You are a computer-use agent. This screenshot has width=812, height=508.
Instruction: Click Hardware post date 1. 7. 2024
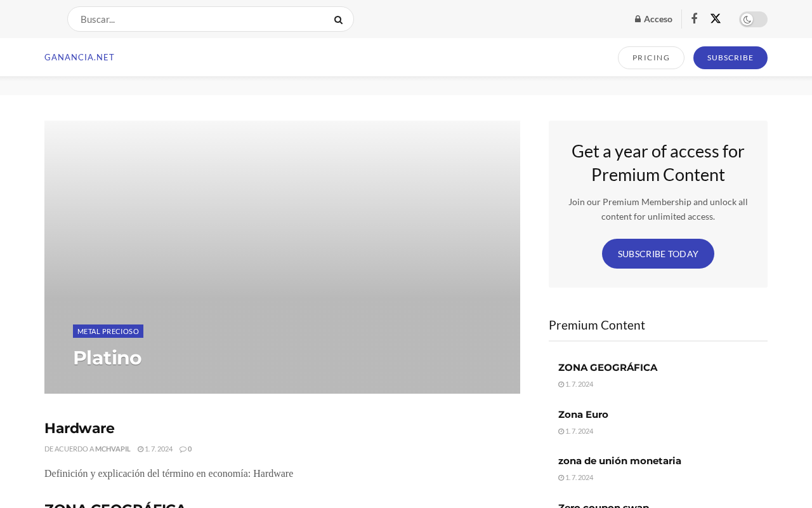pos(155,449)
